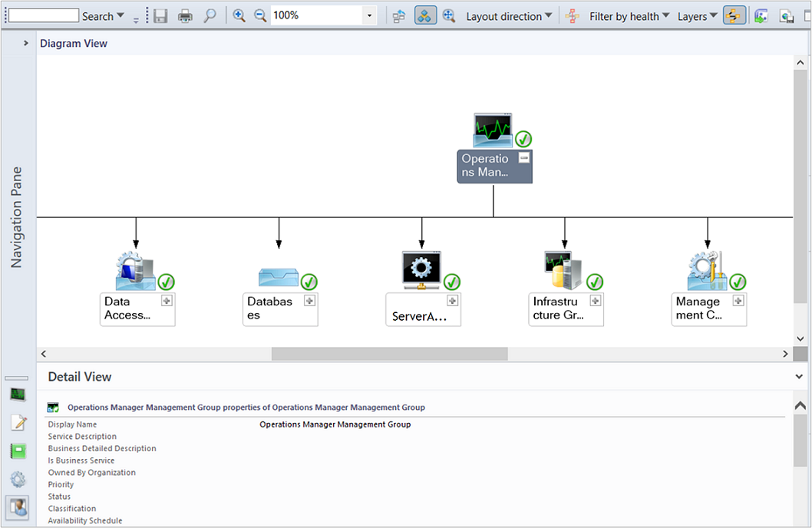Click the diagram vertical scroll down arrow
The height and width of the screenshot is (528, 812).
800,339
